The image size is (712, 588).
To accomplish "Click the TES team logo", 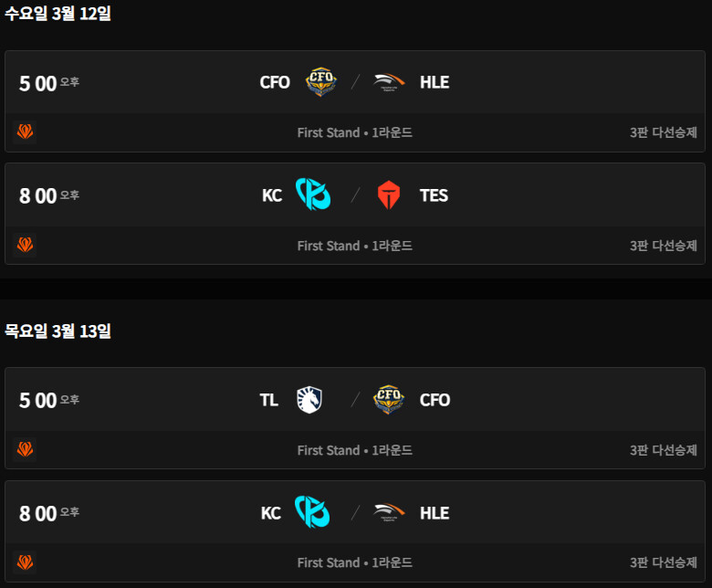I will 390,195.
